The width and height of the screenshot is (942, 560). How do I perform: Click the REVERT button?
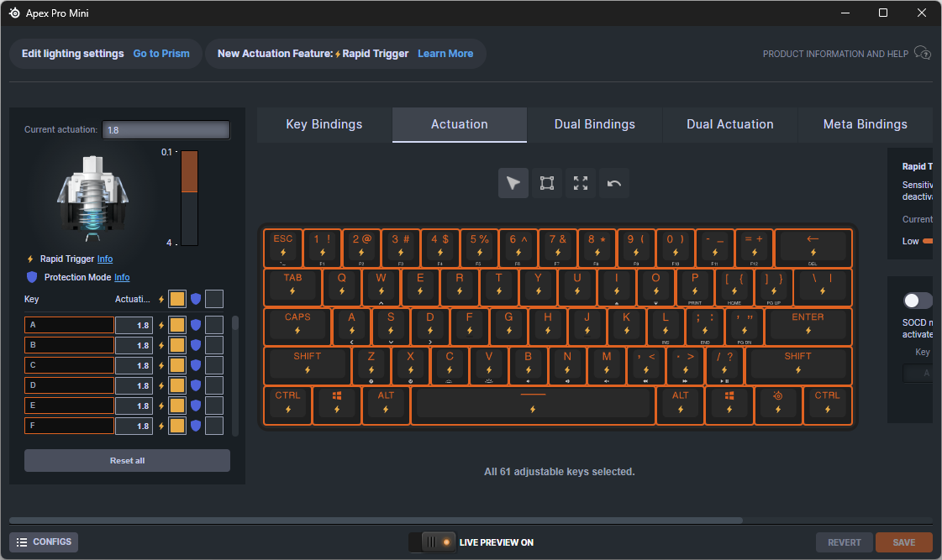[844, 542]
